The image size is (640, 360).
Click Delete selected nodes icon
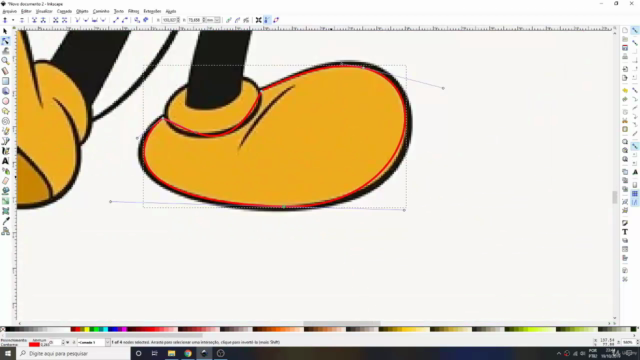(22, 20)
